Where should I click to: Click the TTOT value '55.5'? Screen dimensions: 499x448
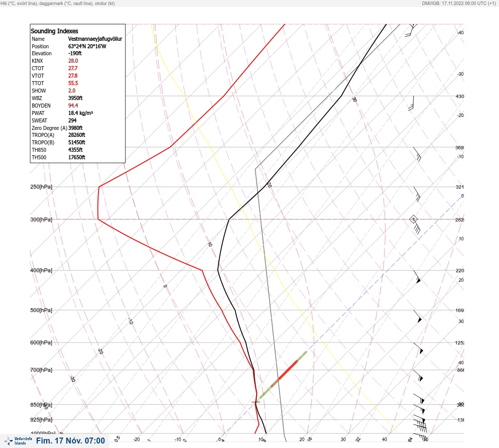click(x=73, y=83)
